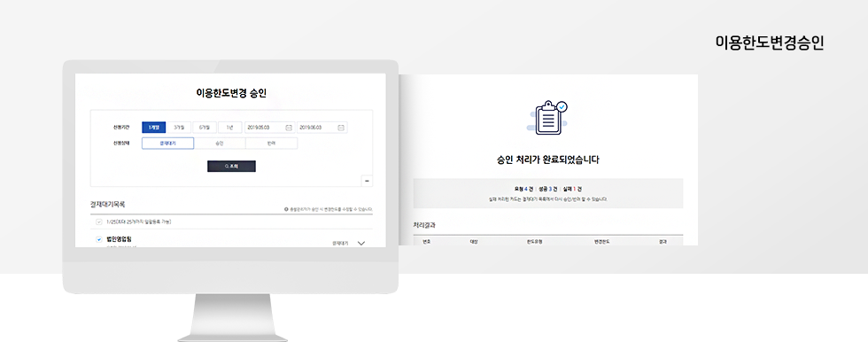The width and height of the screenshot is (868, 342).
Task: Select the 3개월 period button
Action: pos(179,128)
